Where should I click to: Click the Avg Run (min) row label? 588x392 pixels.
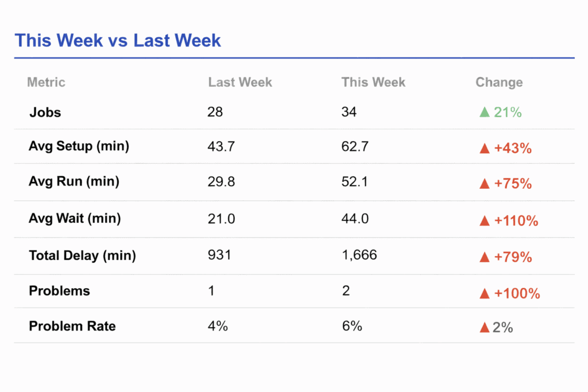click(74, 182)
